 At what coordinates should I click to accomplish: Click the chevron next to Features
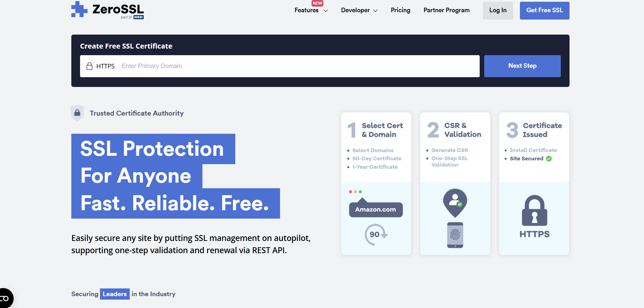point(325,11)
